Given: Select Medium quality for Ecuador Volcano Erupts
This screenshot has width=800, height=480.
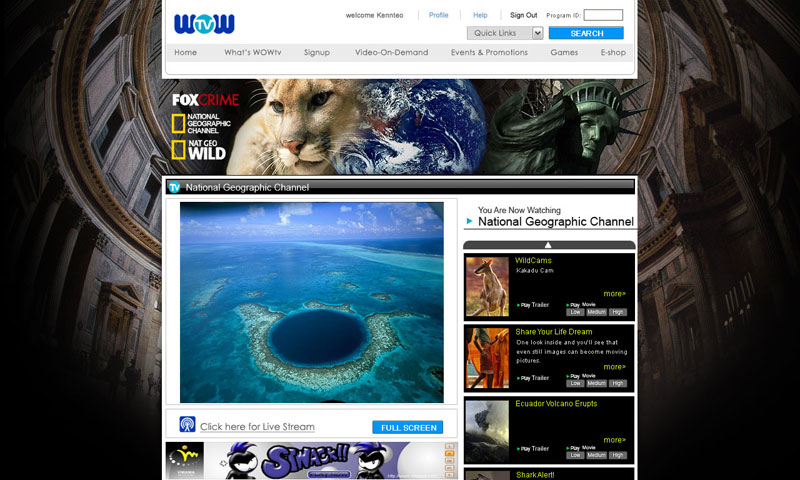Looking at the screenshot, I should click(x=596, y=456).
